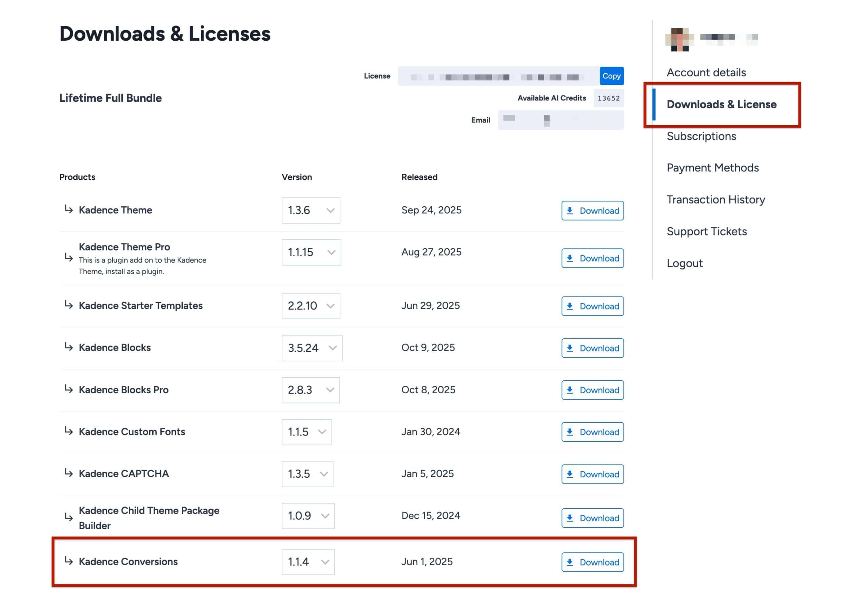The width and height of the screenshot is (868, 589).
Task: Copy the license key
Action: pos(611,76)
